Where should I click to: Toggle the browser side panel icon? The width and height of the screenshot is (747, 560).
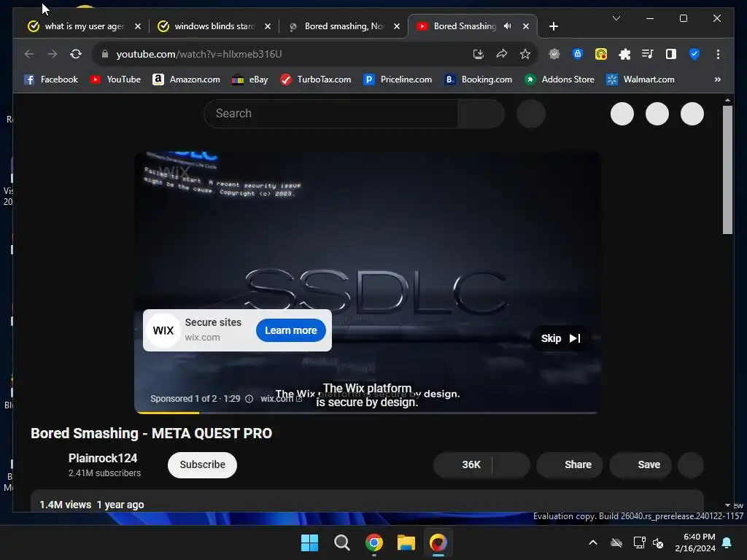point(671,54)
